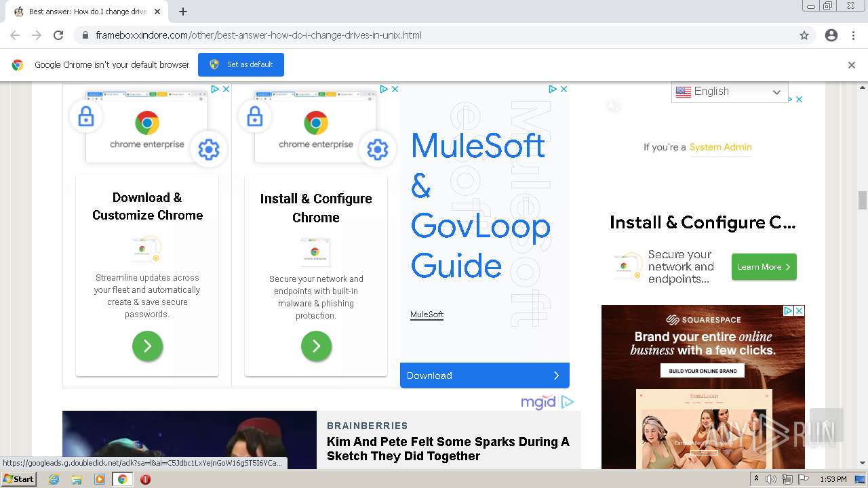
Task: Click the BRAINBERRIES source label
Action: (x=367, y=426)
